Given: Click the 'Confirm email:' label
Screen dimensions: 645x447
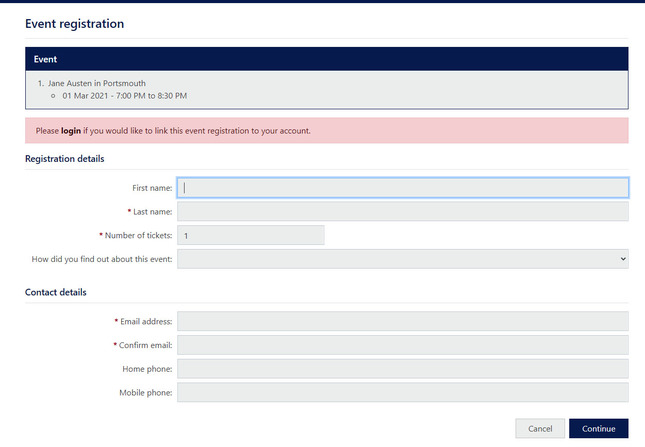Looking at the screenshot, I should click(146, 346).
